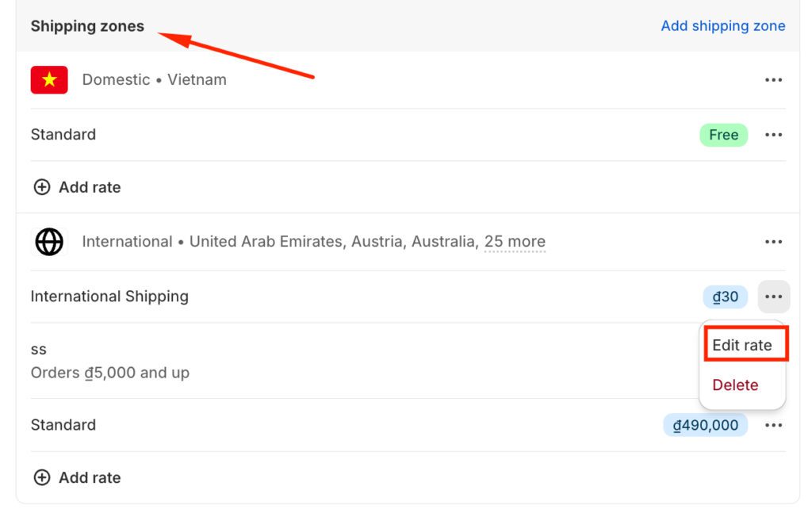The width and height of the screenshot is (812, 513).
Task: Click plus icon under Domestic zone
Action: (41, 187)
